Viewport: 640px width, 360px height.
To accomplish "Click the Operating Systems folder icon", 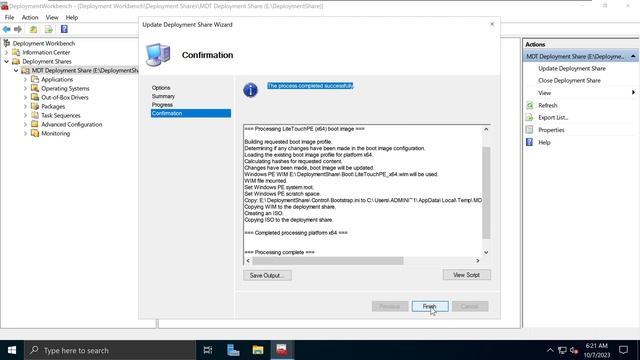I will coord(35,88).
